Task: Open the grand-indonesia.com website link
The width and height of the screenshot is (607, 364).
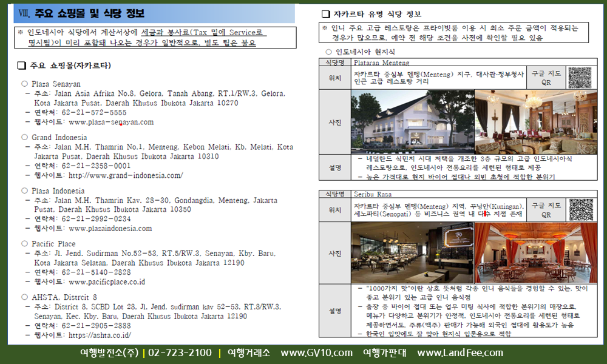Action: tap(126, 175)
